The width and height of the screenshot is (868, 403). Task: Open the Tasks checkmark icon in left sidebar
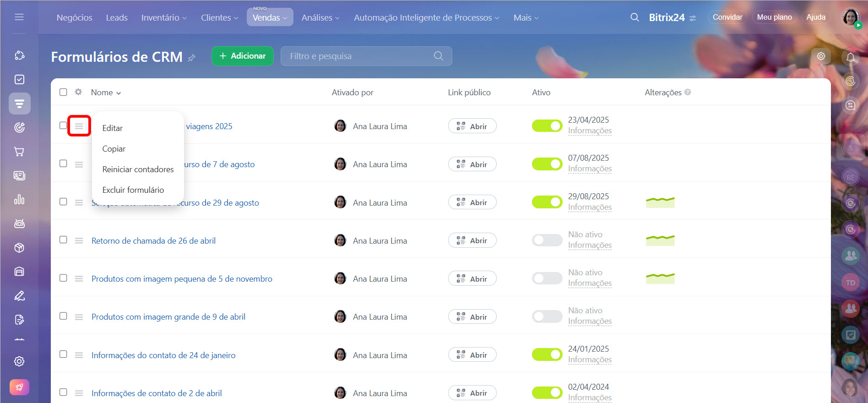19,80
